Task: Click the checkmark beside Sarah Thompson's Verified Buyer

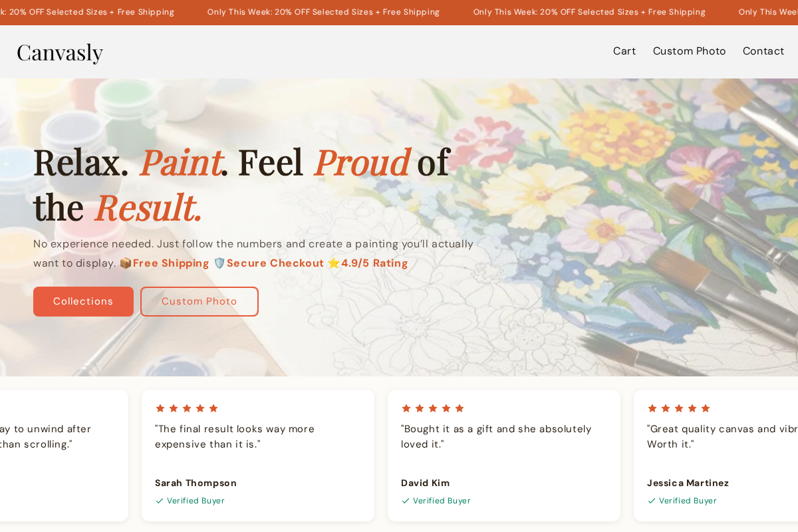Action: coord(159,501)
